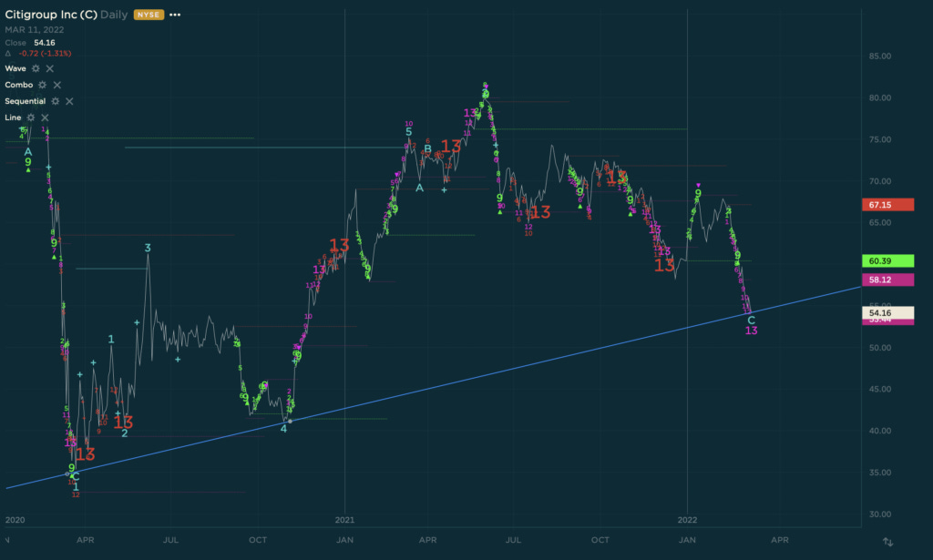The height and width of the screenshot is (560, 933).
Task: Select the red 67.15 price label
Action: (887, 205)
